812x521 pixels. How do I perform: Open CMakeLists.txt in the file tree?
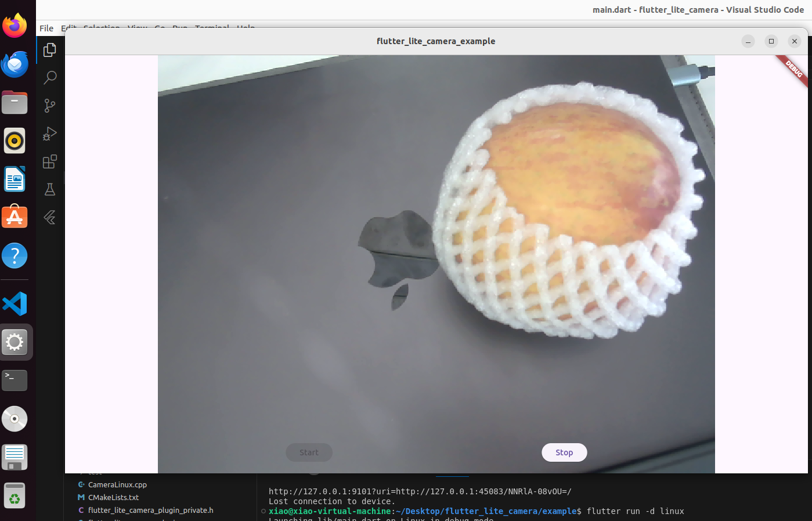113,497
